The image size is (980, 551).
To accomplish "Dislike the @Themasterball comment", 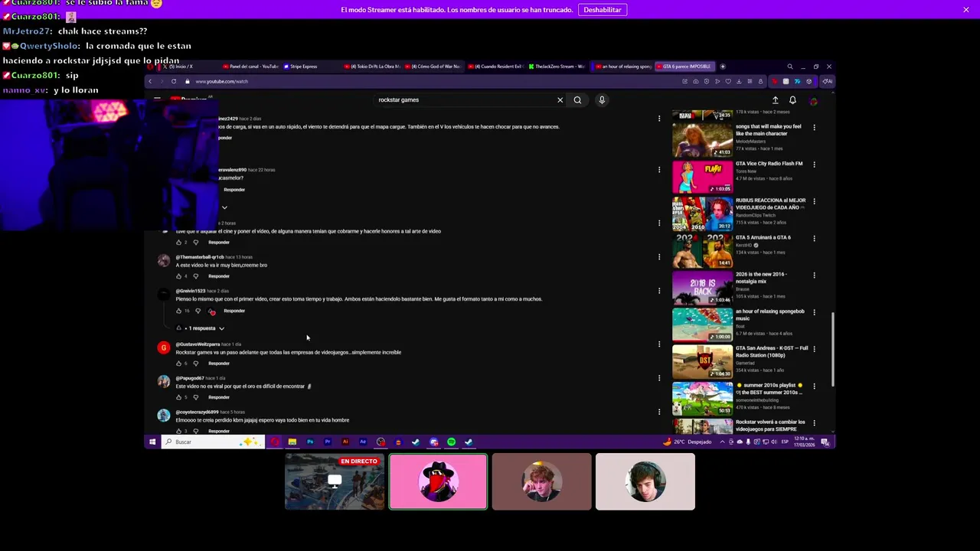I will [x=195, y=276].
